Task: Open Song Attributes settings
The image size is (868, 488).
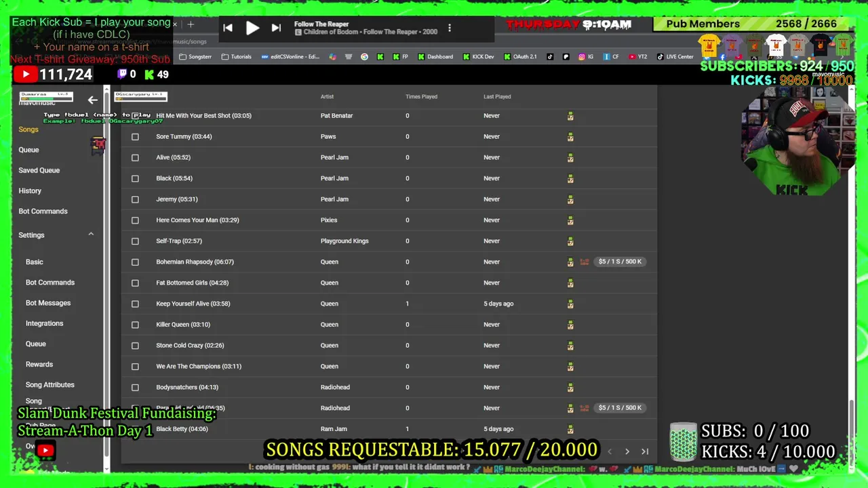Action: click(50, 385)
